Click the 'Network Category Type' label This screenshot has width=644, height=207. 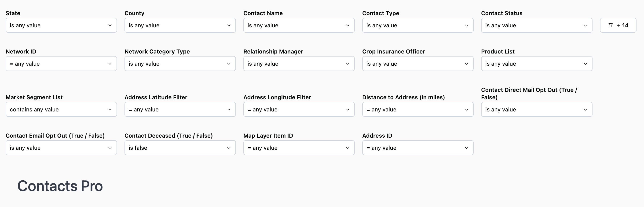point(157,51)
